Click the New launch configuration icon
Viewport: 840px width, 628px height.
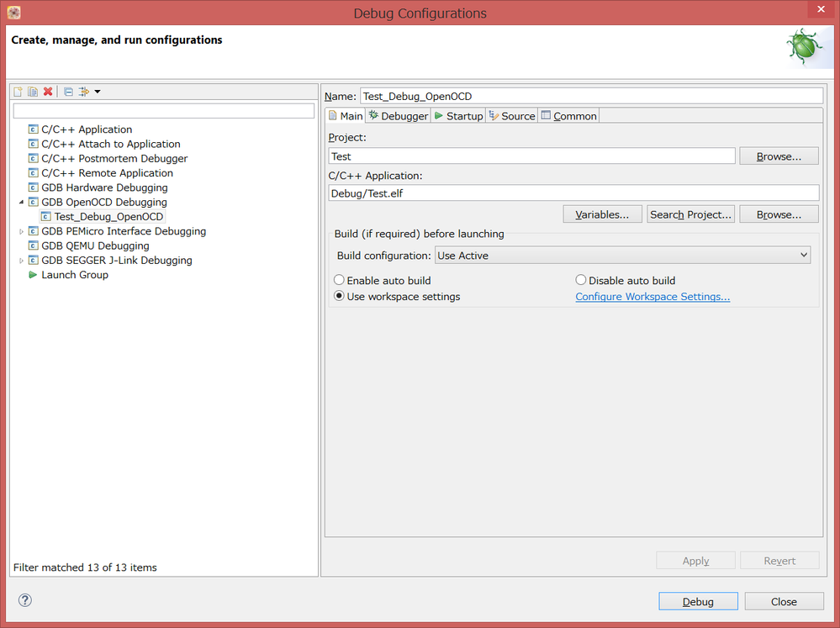(18, 92)
